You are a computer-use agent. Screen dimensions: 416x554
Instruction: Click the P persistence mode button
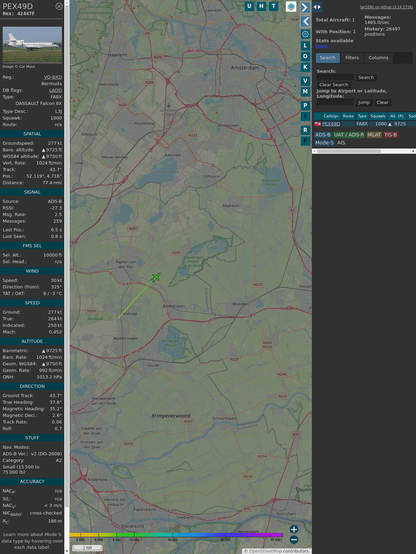point(305,105)
